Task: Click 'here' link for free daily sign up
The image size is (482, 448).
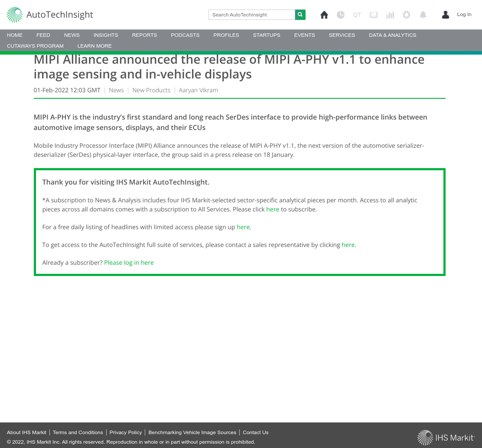Action: coord(243,227)
